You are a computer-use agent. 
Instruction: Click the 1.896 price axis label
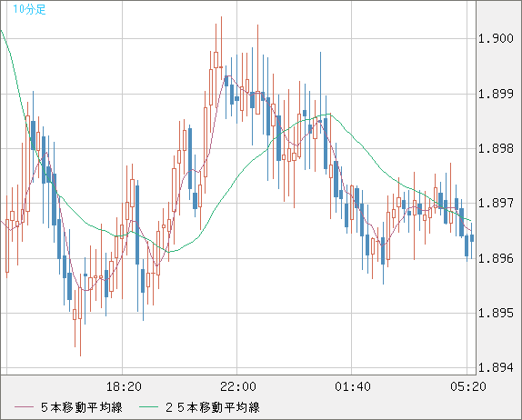coord(496,258)
